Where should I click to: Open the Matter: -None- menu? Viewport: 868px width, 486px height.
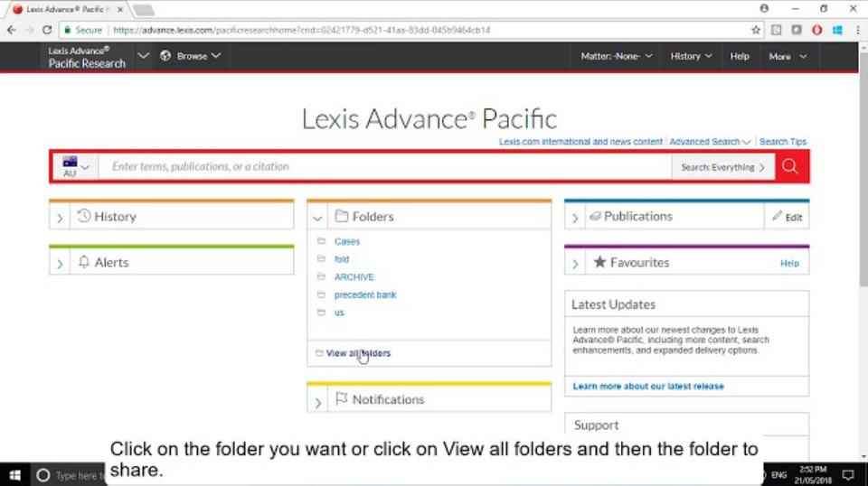[x=616, y=56]
